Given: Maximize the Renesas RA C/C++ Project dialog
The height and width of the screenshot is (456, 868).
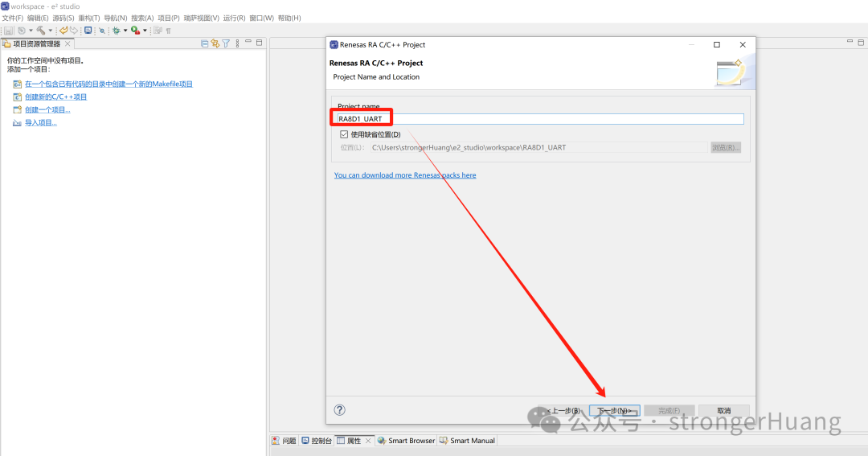Looking at the screenshot, I should click(x=717, y=44).
